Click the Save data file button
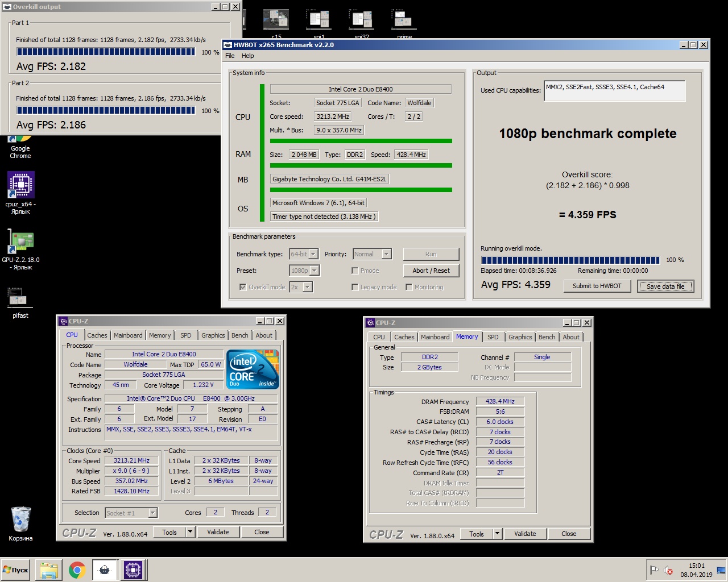The width and height of the screenshot is (728, 582). (665, 286)
